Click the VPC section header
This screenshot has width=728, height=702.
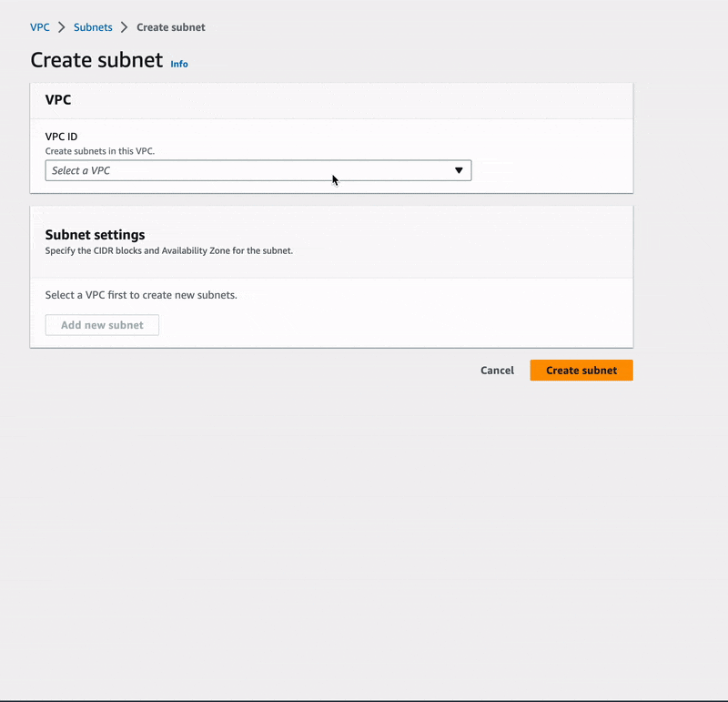[x=58, y=100]
